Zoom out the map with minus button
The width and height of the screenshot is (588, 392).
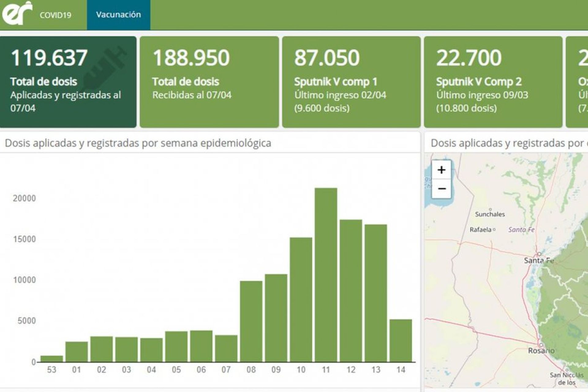click(x=441, y=189)
